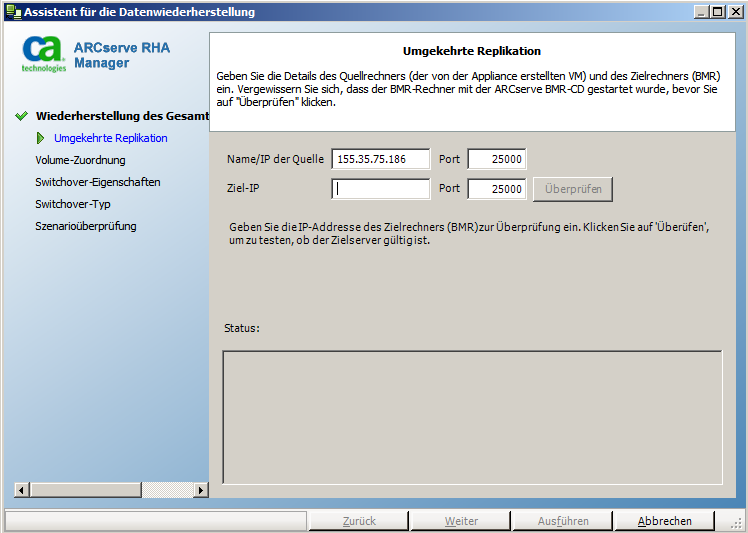Image resolution: width=748 pixels, height=533 pixels.
Task: Click the resize grip in bottom corner
Action: tap(737, 523)
